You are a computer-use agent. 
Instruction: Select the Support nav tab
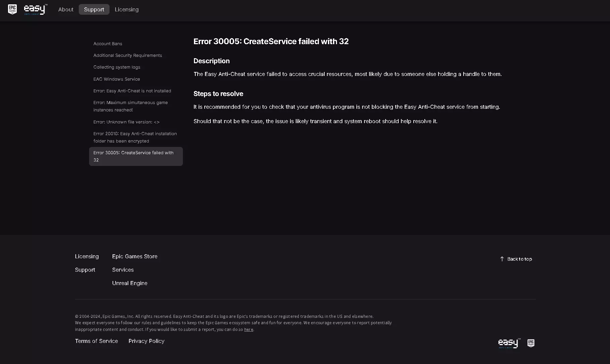click(94, 9)
